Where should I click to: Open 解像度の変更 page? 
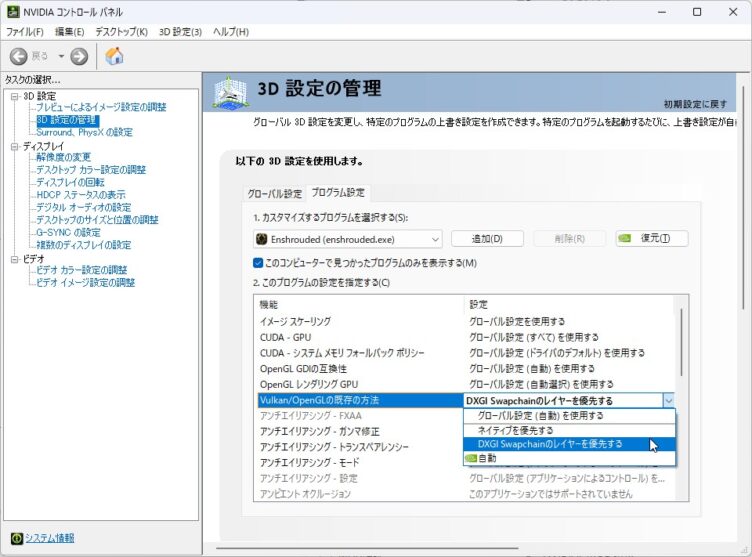63,157
